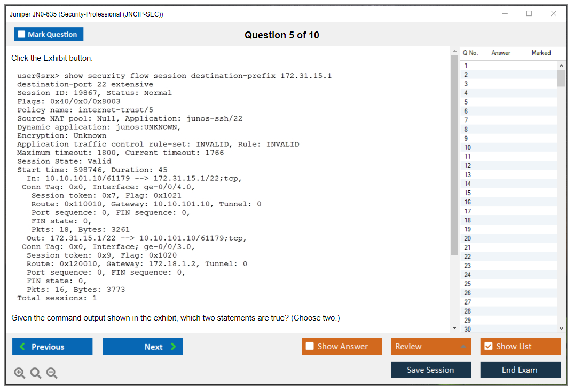Select question 10 in the list

(468, 147)
